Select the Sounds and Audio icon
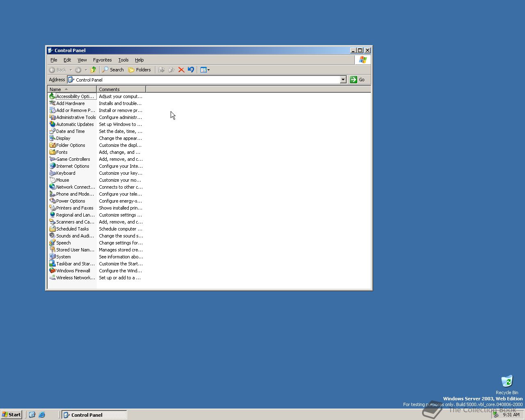The image size is (525, 420). click(x=52, y=236)
